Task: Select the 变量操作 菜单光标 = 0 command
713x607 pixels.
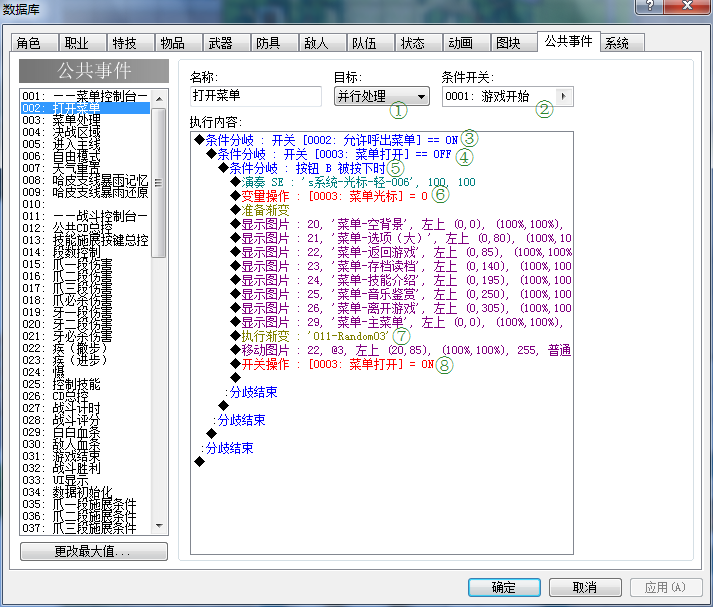Action: click(x=329, y=196)
